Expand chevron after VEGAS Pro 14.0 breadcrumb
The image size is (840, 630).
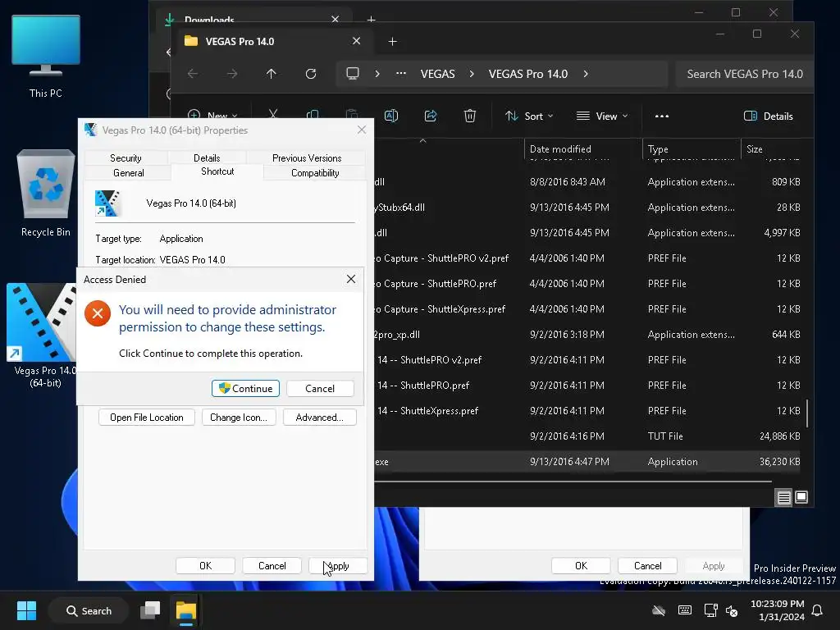(586, 74)
